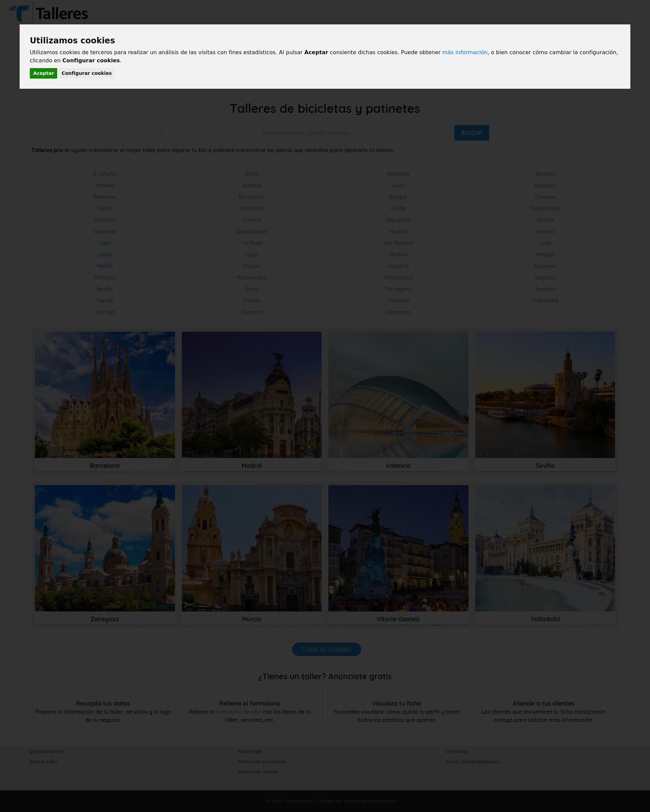Open the Albacete province link
This screenshot has width=650, height=812.
[398, 174]
